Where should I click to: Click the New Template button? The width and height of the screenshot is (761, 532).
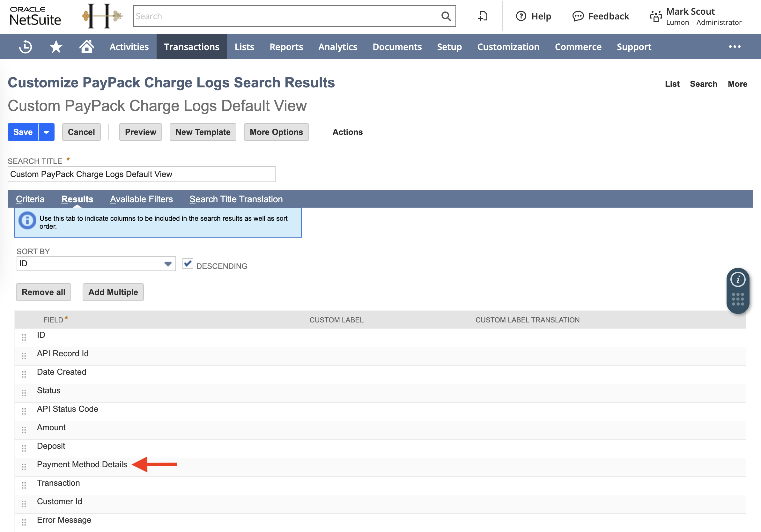tap(203, 132)
